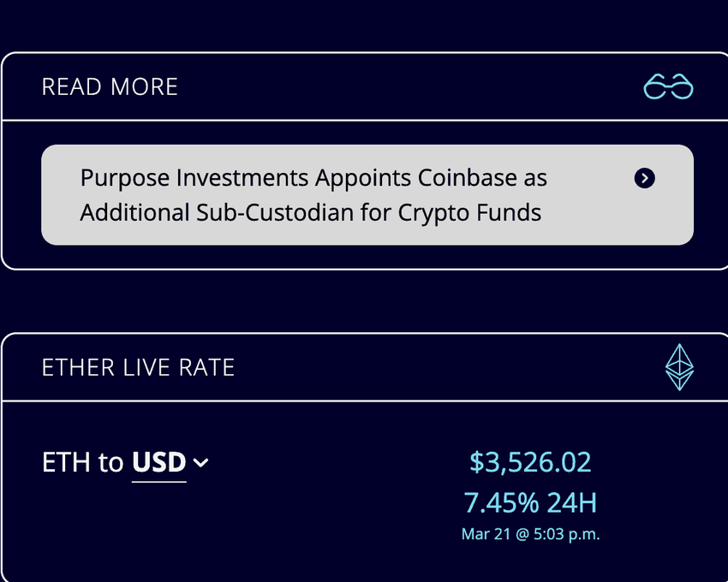Click the word "LIVE" in the rate heading
The width and height of the screenshot is (728, 582).
coord(138,367)
